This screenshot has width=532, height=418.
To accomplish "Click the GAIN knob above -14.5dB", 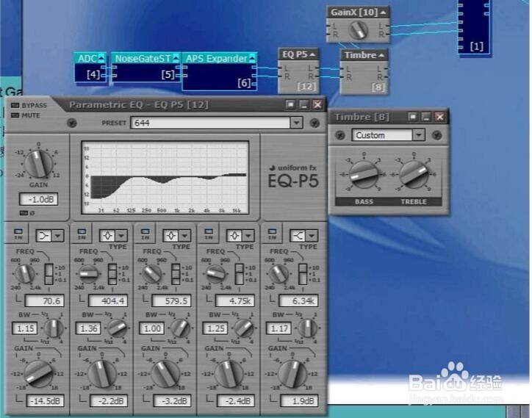I will (x=38, y=374).
